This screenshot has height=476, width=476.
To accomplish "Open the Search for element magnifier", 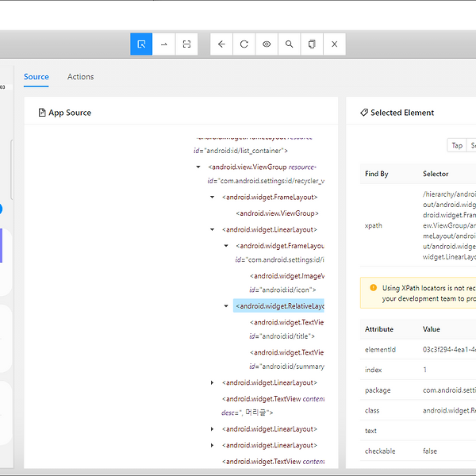I will point(290,44).
